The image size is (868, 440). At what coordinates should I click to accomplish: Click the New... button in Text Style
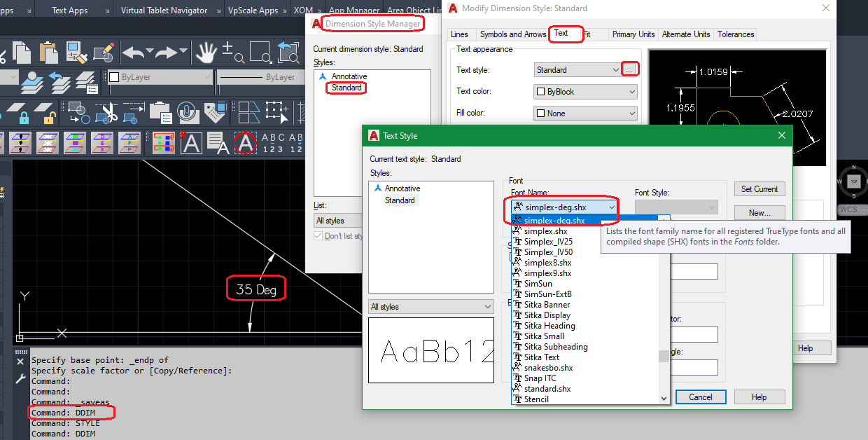[x=759, y=212]
